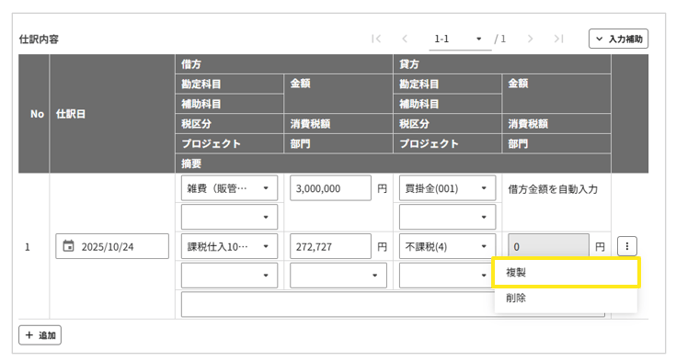Select 削除 from the row menu
The image size is (676, 361).
tap(566, 298)
